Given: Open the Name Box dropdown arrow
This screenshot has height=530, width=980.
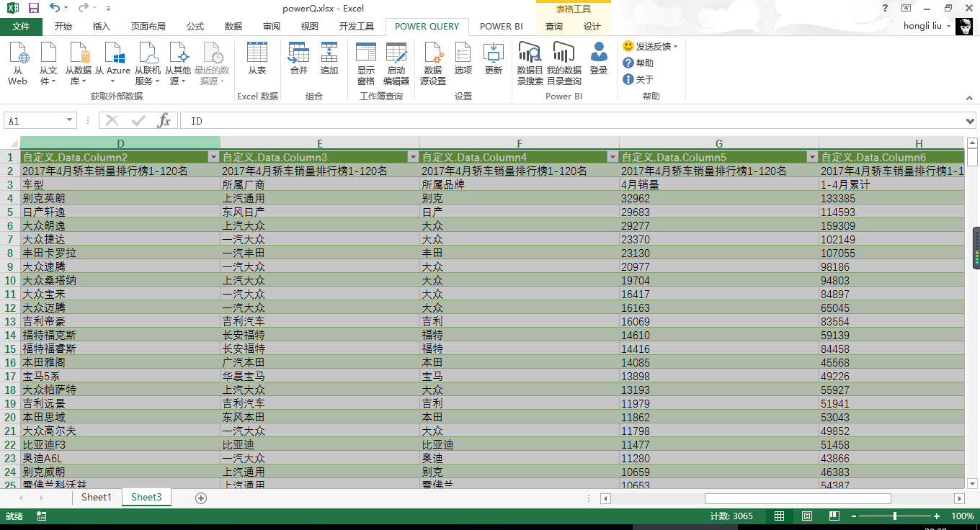Looking at the screenshot, I should click(70, 121).
